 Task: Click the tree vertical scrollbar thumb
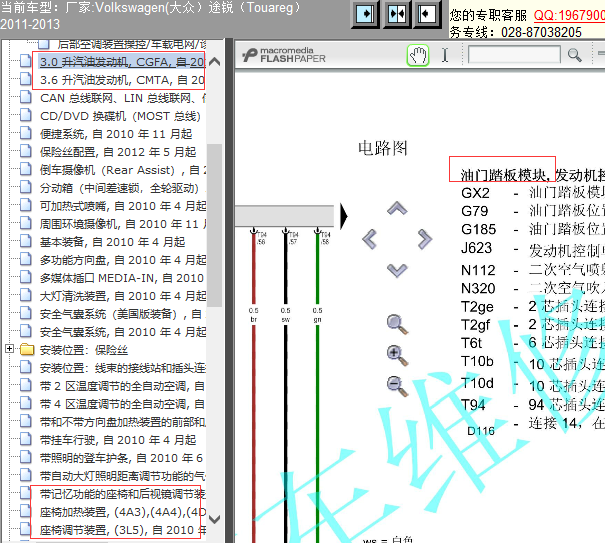(215, 225)
